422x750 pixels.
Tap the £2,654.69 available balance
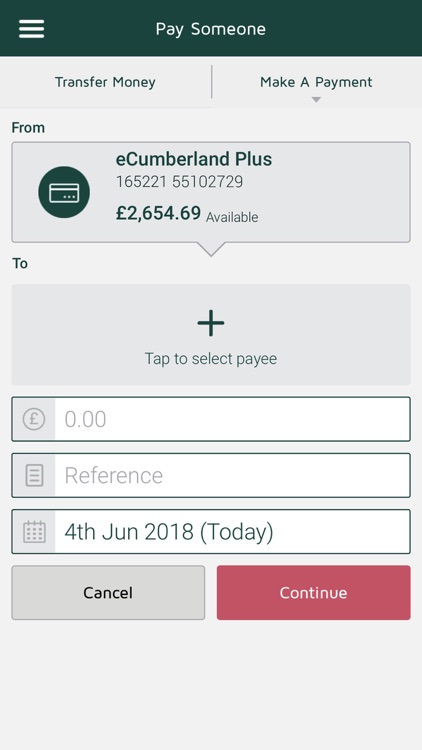(158, 213)
